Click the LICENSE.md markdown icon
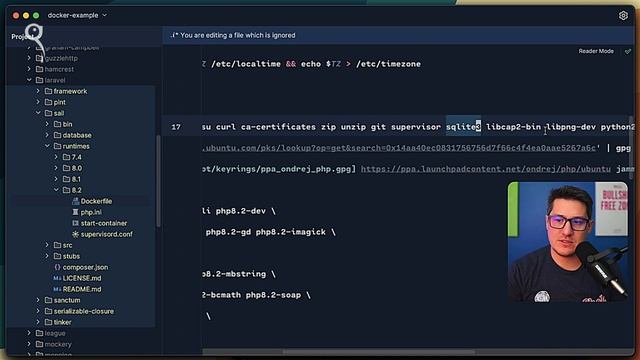640x360 pixels. [x=57, y=278]
